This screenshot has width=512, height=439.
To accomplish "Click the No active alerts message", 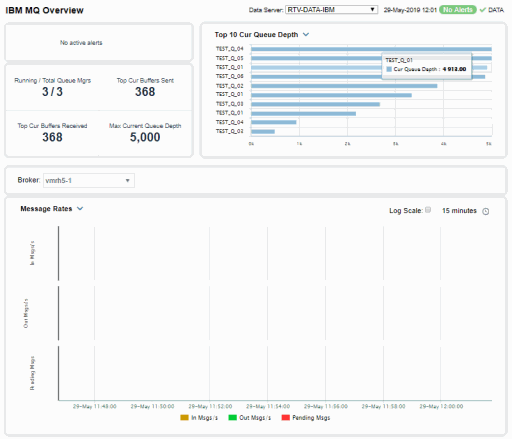I will click(81, 43).
